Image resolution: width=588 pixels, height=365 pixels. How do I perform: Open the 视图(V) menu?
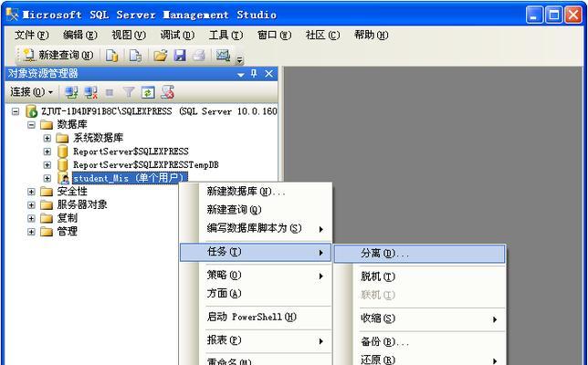129,35
